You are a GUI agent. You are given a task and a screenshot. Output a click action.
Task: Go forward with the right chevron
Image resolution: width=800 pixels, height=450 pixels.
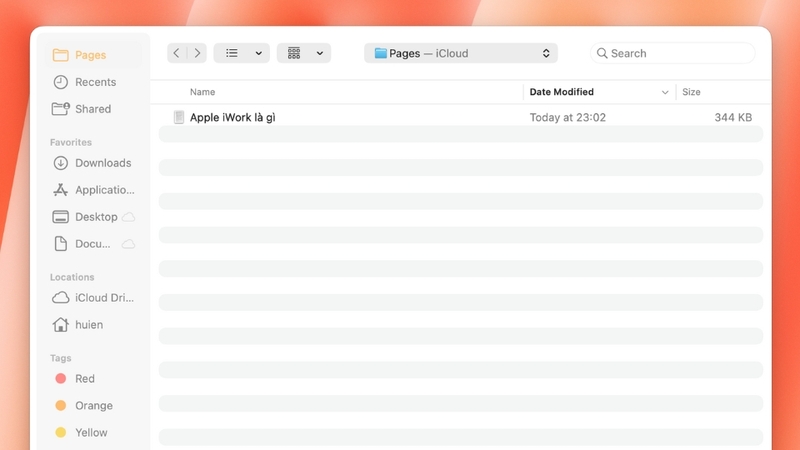coord(197,53)
